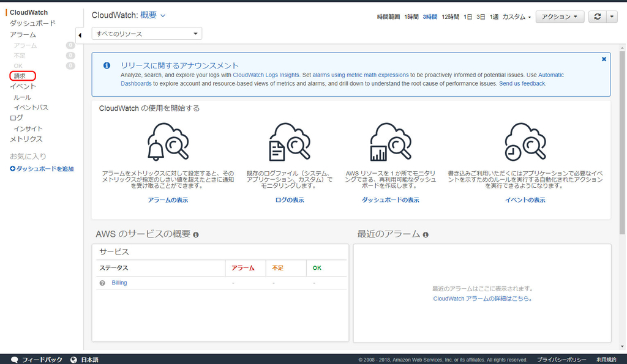Click the question mark icon beside Billing

(102, 283)
